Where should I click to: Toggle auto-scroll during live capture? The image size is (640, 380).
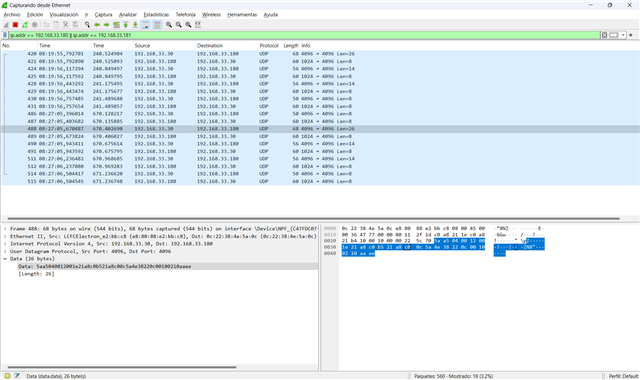click(145, 25)
